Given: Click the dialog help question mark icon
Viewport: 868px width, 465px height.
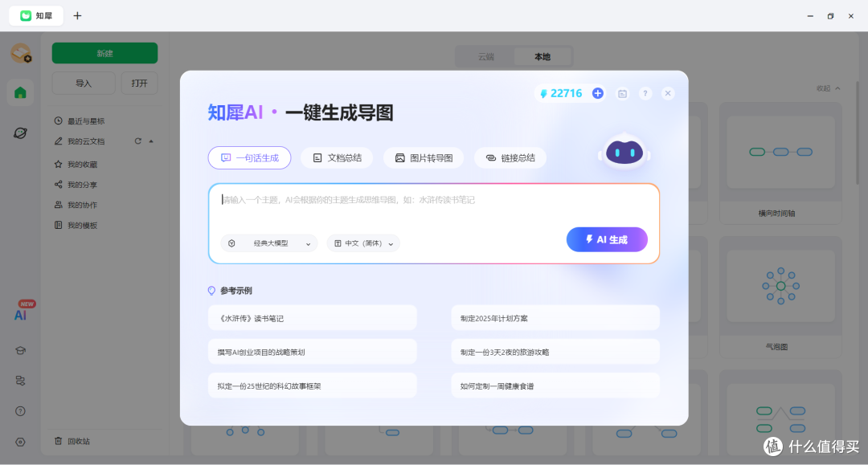Looking at the screenshot, I should (x=645, y=93).
